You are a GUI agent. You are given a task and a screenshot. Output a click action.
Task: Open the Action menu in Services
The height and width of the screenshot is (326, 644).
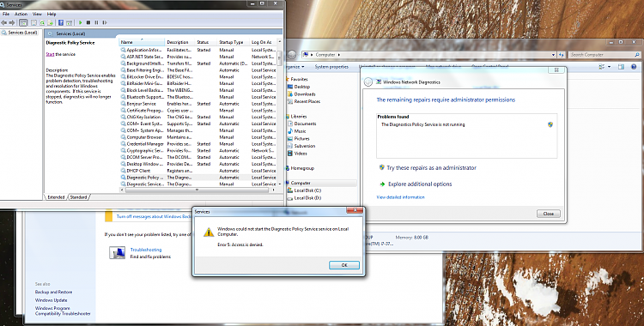click(x=21, y=14)
